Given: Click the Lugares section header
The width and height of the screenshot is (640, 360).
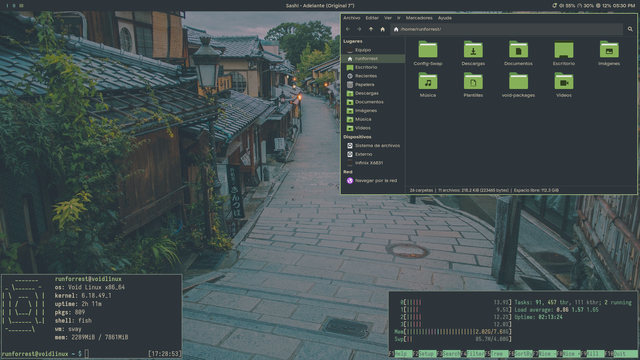Looking at the screenshot, I should click(353, 41).
